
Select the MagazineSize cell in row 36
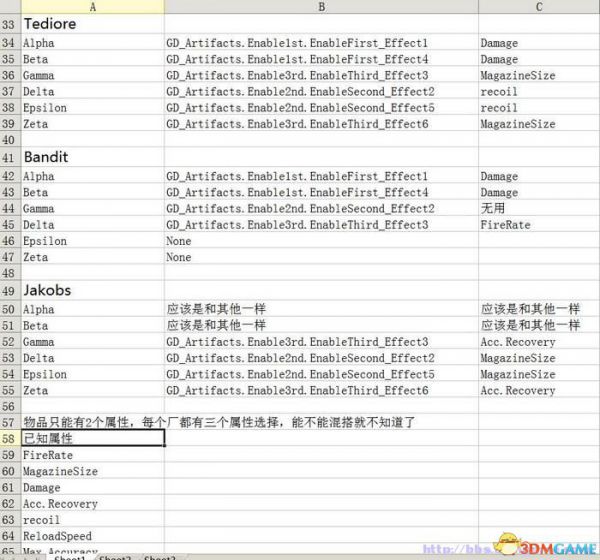539,75
